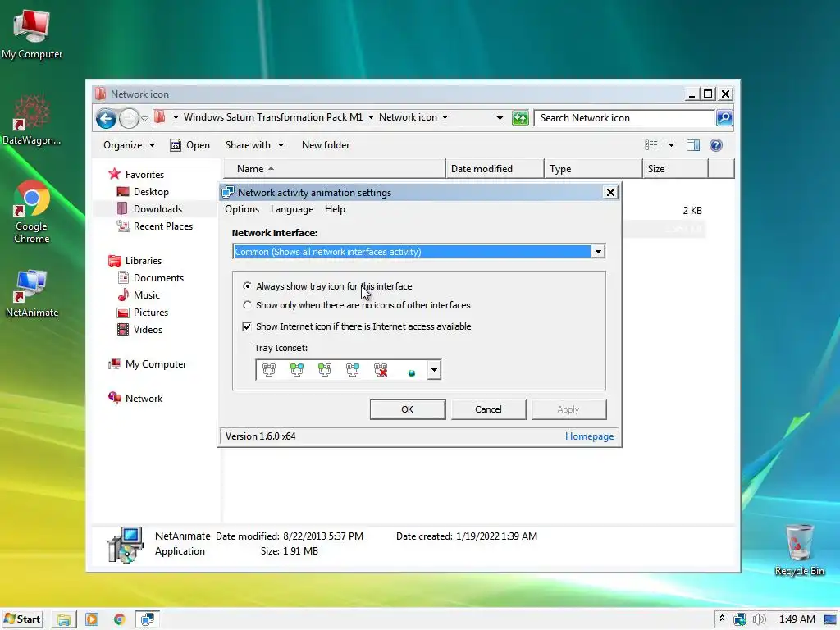Expand Network interface dropdown
Viewport: 840px width, 630px height.
598,251
